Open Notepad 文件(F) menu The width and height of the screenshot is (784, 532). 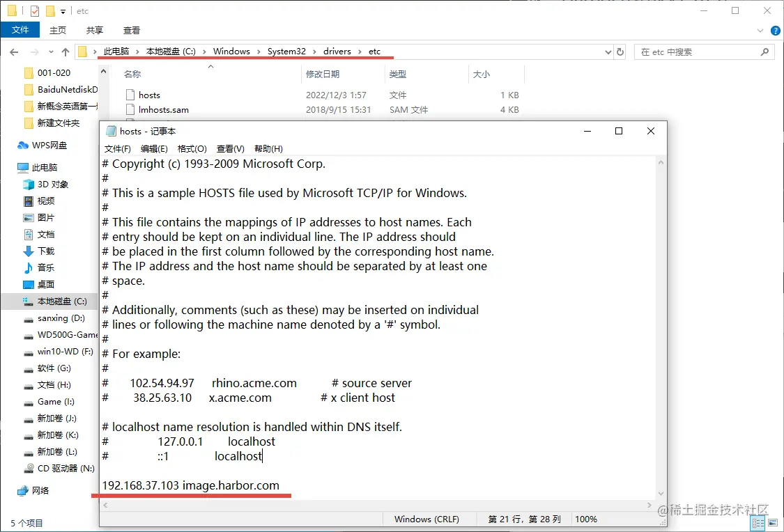[117, 149]
